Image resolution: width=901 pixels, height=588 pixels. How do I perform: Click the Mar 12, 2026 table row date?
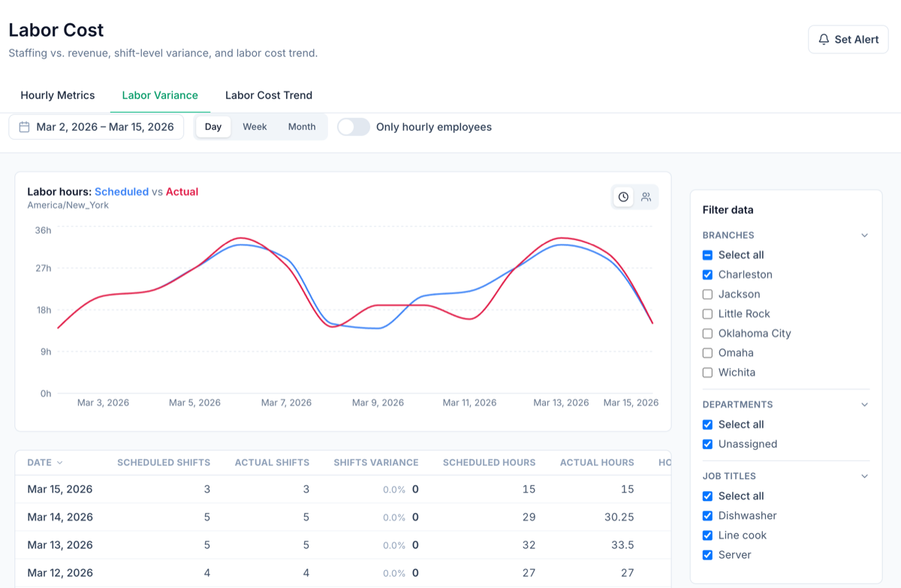tap(60, 573)
